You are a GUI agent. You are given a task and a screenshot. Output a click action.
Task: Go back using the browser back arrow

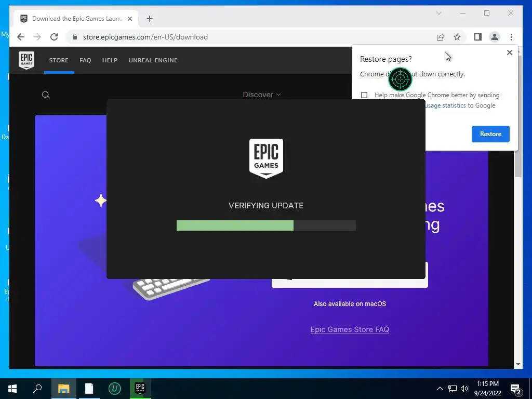[21, 37]
